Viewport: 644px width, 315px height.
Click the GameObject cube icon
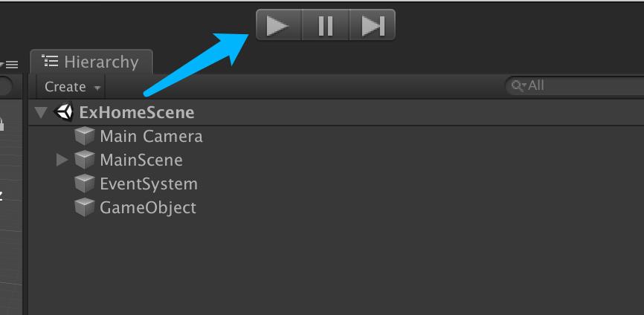85,207
